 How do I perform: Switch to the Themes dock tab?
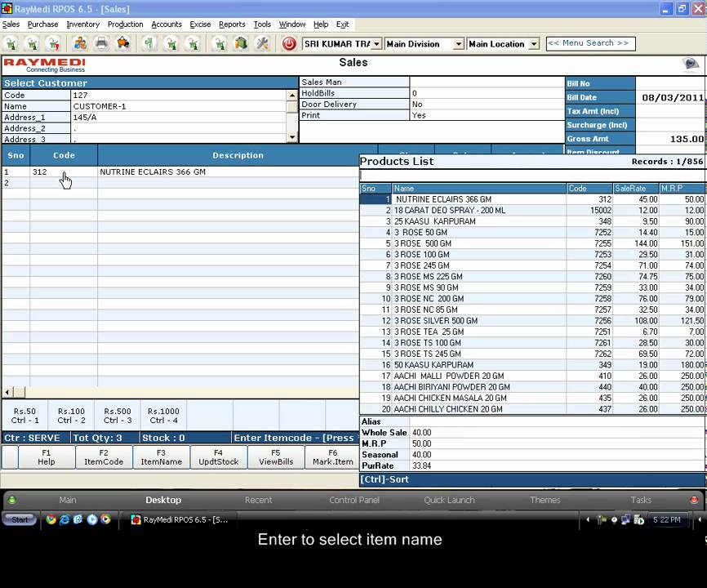point(545,500)
